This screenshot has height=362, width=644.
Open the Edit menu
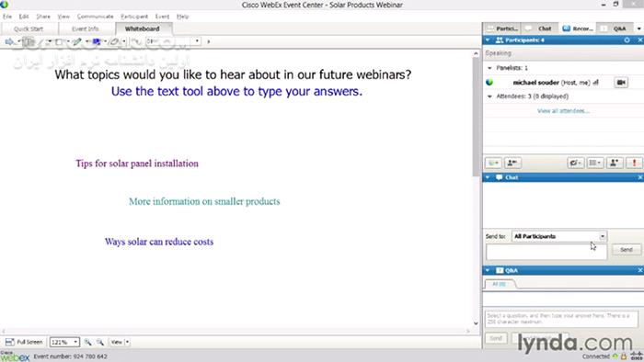[24, 17]
